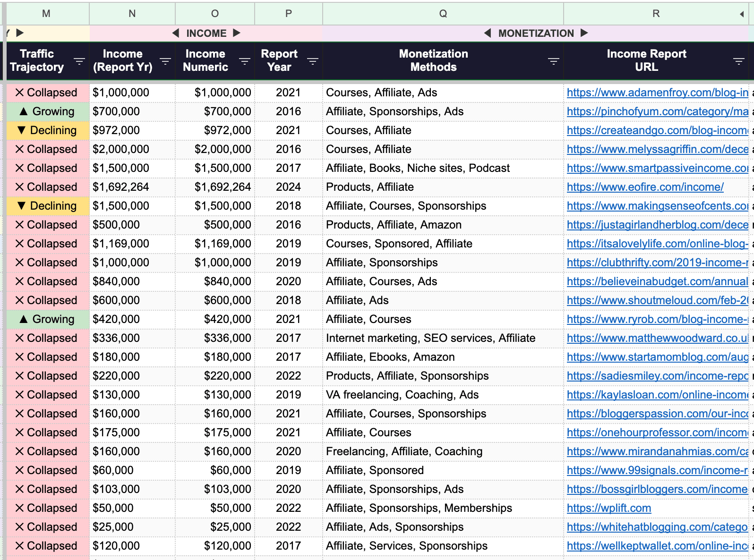Open the bloggerspassion.com link
The height and width of the screenshot is (560, 754).
point(657,414)
